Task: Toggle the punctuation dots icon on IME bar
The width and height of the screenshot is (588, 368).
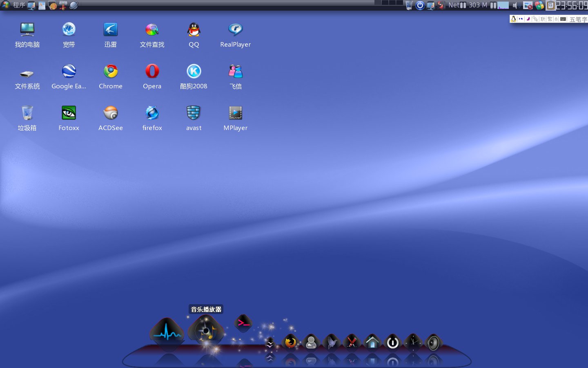Action: tap(521, 19)
